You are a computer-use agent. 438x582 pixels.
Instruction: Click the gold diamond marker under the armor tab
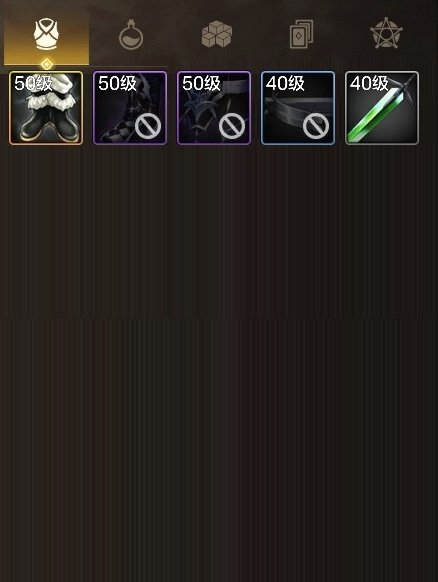point(46,64)
